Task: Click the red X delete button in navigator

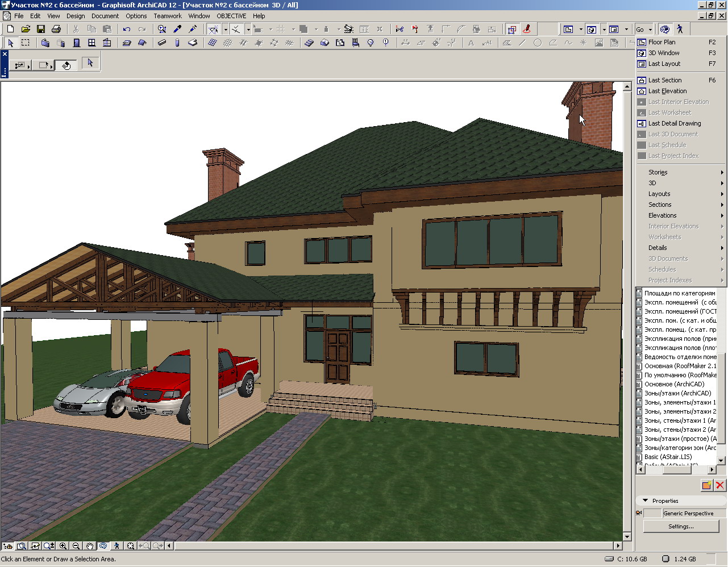Action: [720, 485]
